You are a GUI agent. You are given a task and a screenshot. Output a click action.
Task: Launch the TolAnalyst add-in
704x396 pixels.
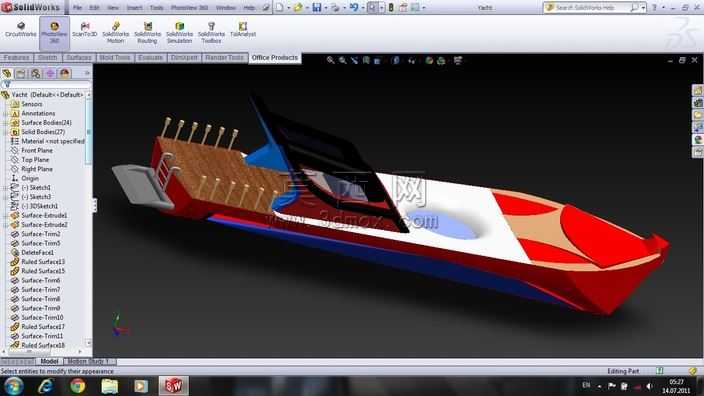(x=243, y=30)
